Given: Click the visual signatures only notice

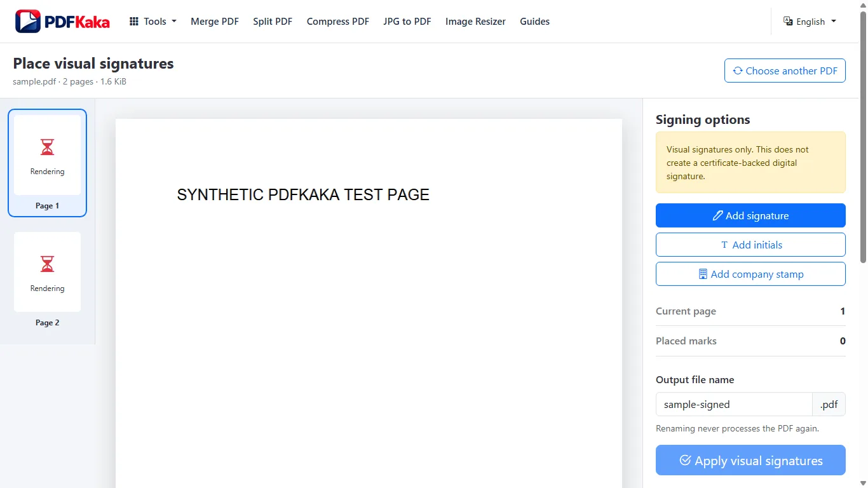Looking at the screenshot, I should 750,163.
